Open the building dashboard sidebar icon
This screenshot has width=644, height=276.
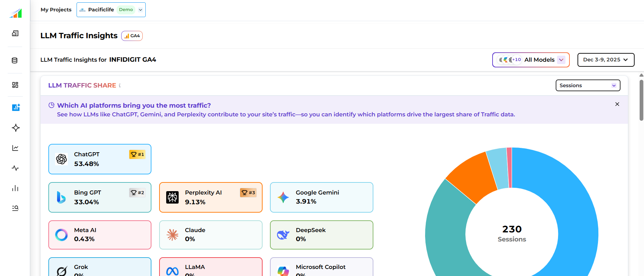point(15,33)
